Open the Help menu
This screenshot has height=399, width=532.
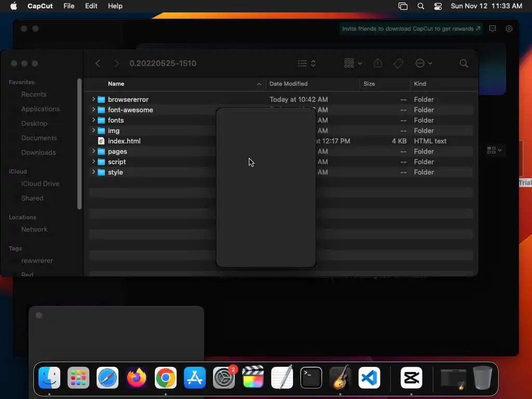115,6
